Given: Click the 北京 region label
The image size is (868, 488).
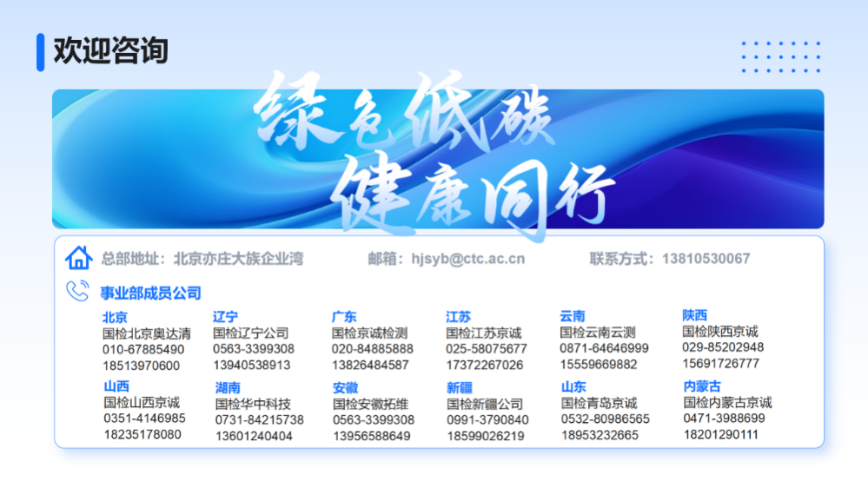Looking at the screenshot, I should coord(116,317).
